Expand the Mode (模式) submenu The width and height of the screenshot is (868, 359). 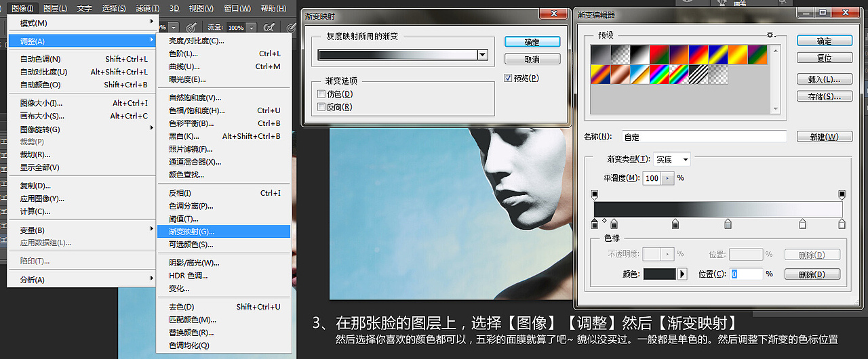[83, 23]
